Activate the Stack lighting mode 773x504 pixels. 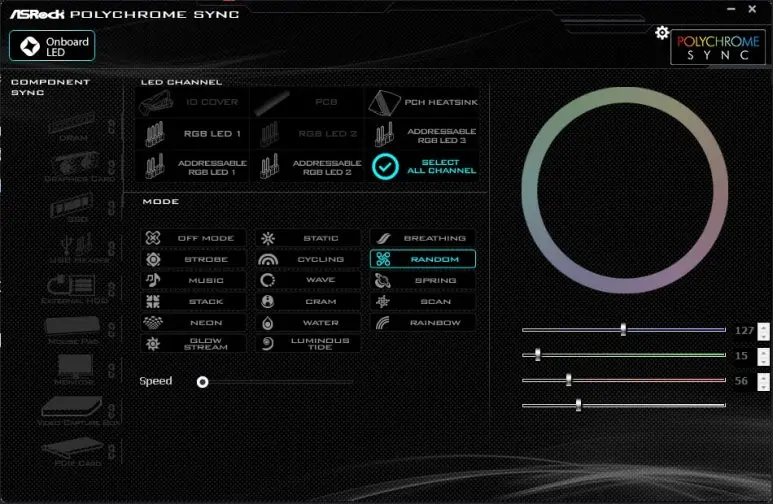click(193, 301)
